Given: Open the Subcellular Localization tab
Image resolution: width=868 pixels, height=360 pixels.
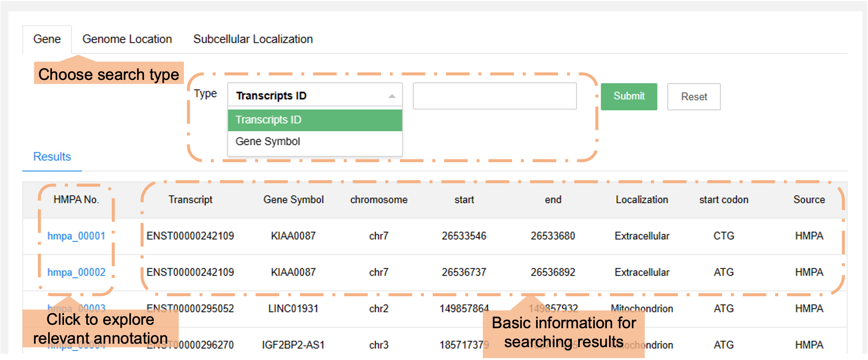Looking at the screenshot, I should coord(253,39).
